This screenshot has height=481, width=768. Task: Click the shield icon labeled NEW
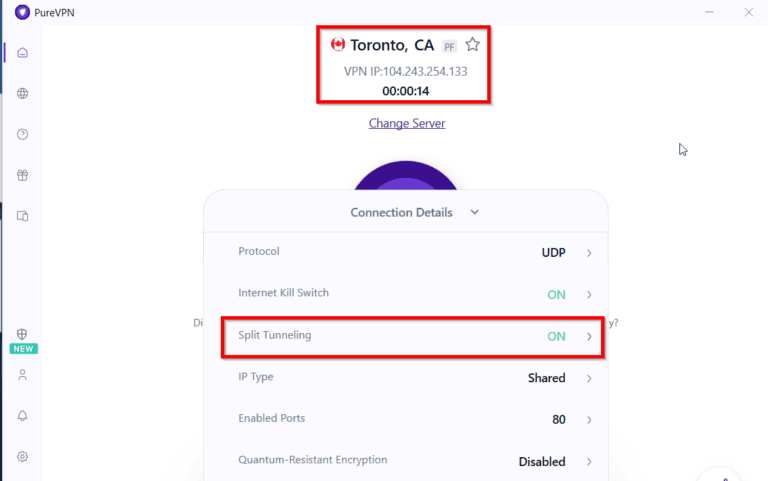tap(22, 334)
